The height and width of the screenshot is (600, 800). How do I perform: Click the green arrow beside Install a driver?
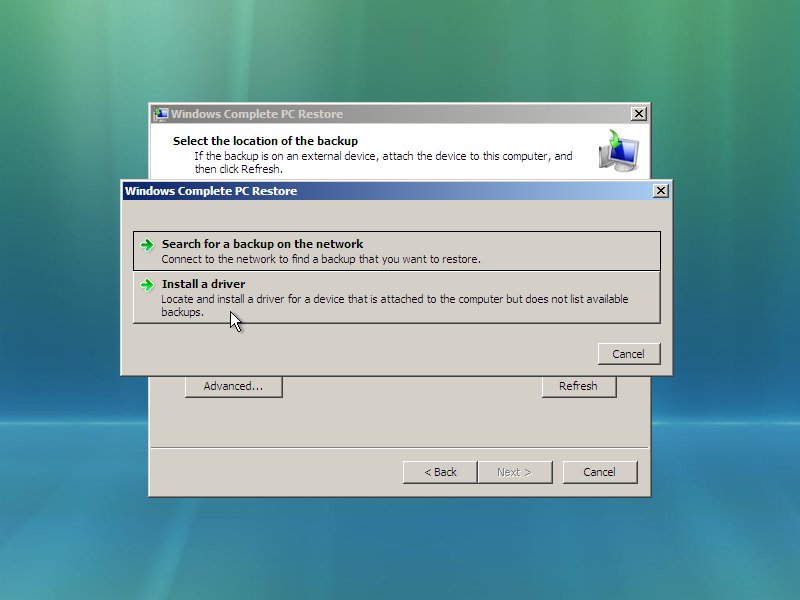[x=147, y=285]
